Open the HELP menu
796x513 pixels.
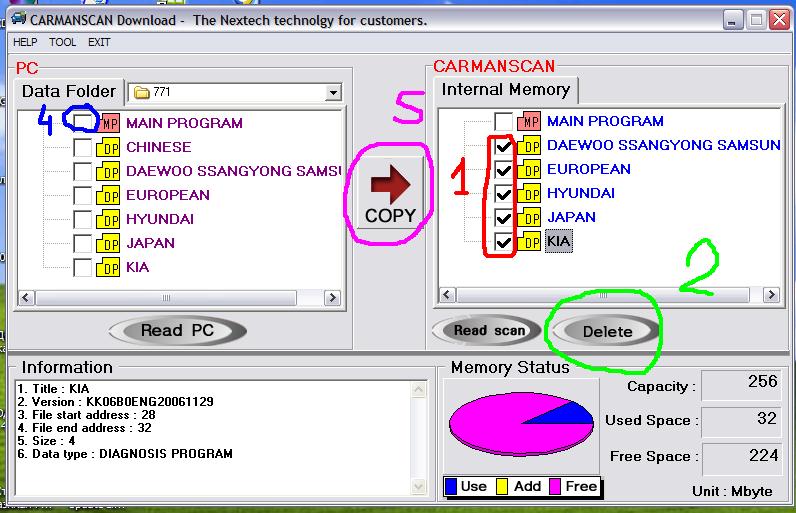[x=25, y=42]
